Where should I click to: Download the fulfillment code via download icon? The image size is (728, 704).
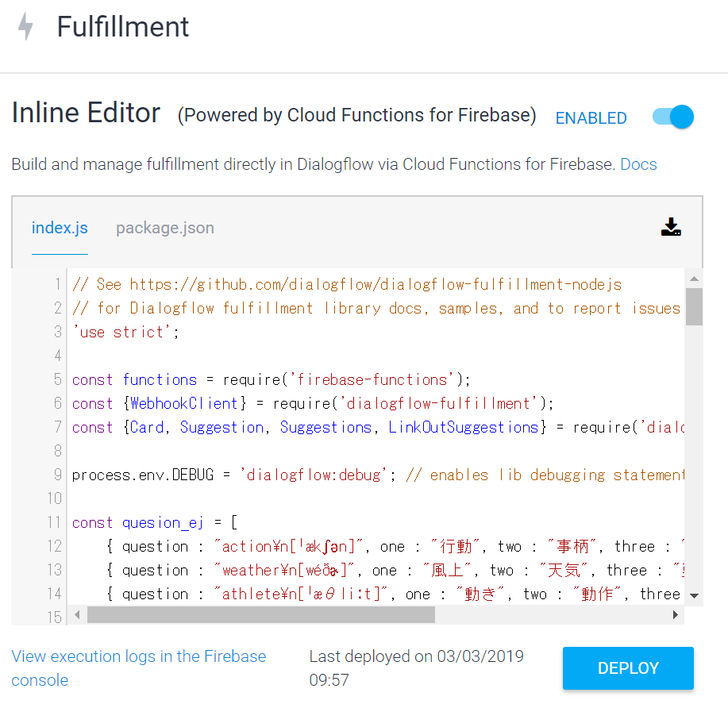tap(671, 228)
